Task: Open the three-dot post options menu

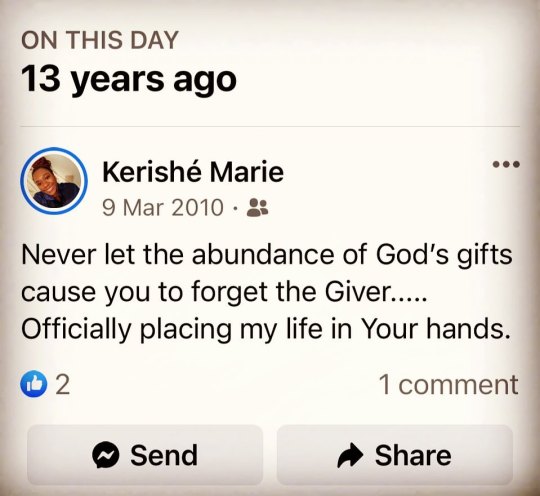Action: 506,164
